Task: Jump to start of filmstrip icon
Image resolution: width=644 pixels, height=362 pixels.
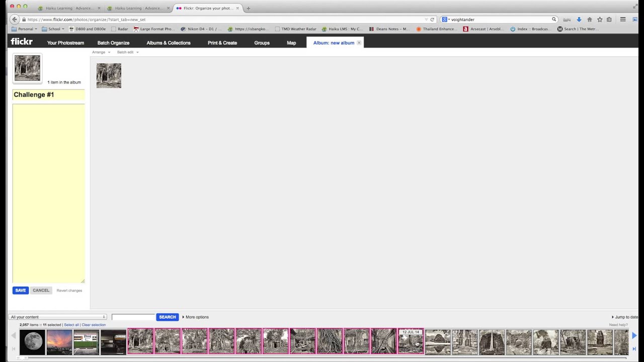Action: [x=14, y=348]
